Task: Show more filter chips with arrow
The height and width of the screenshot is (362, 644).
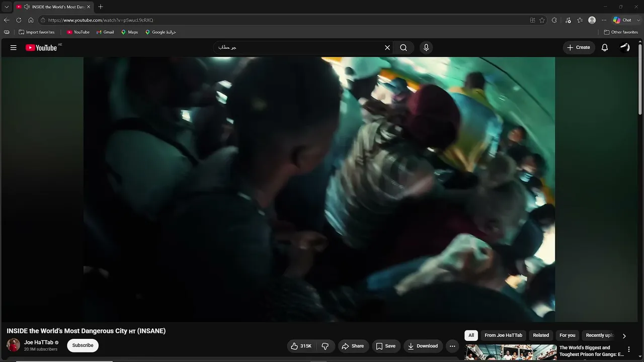Action: tap(624, 336)
